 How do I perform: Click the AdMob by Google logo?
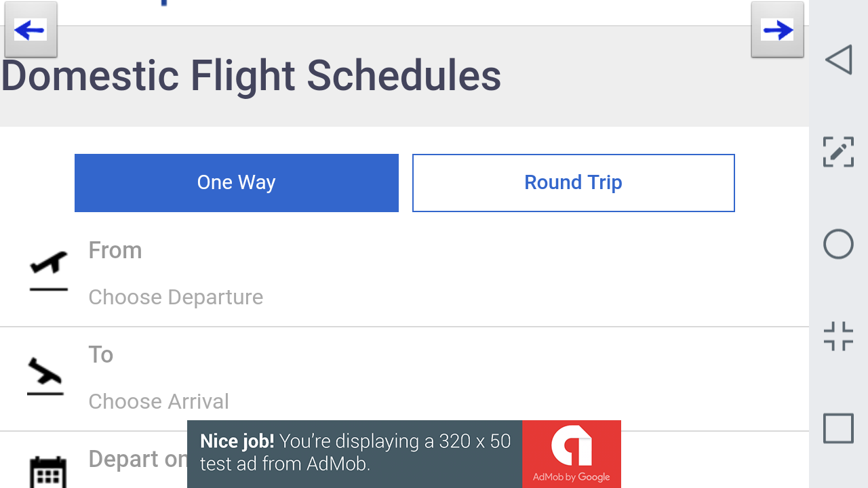[x=571, y=453]
